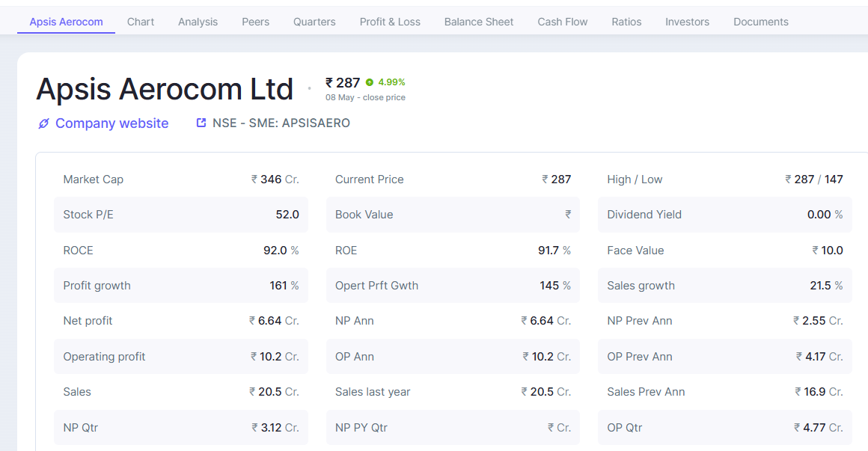
Task: Click the NP Qtr row
Action: 181,427
